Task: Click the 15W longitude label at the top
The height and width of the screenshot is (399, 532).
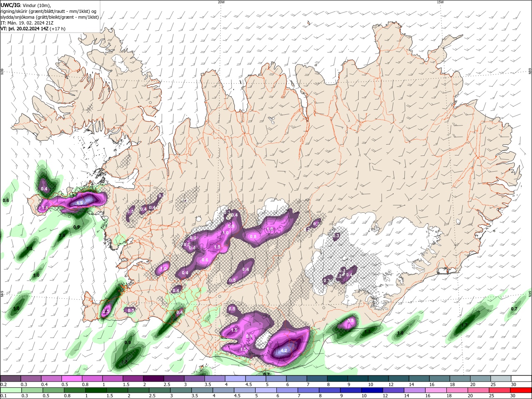Action: pyautogui.click(x=440, y=2)
